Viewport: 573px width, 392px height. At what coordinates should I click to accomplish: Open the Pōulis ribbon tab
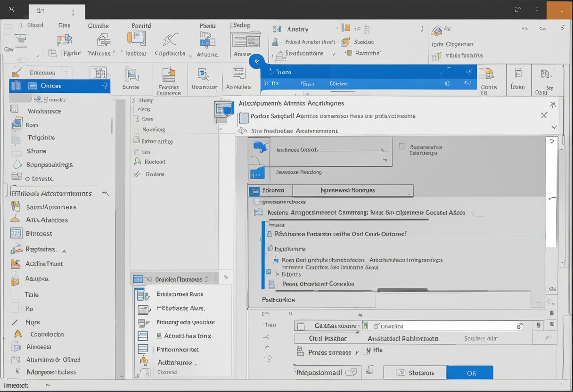click(207, 26)
